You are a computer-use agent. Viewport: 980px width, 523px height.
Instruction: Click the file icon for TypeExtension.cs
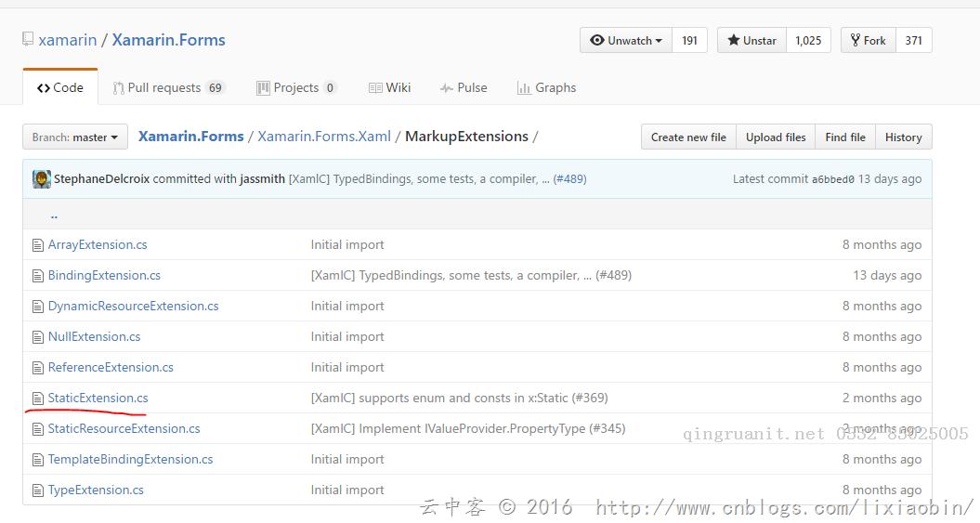(x=37, y=490)
